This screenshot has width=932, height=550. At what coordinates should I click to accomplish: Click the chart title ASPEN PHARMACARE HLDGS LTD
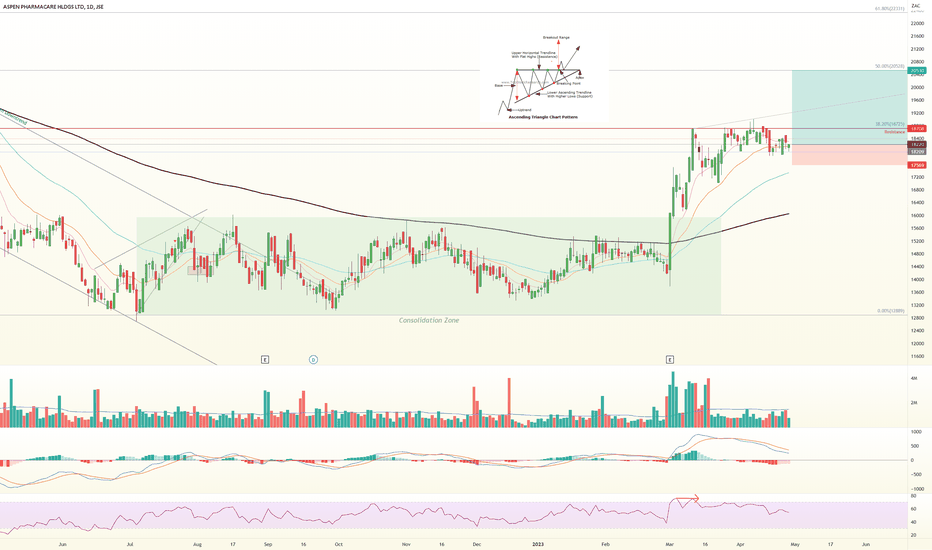[42, 7]
